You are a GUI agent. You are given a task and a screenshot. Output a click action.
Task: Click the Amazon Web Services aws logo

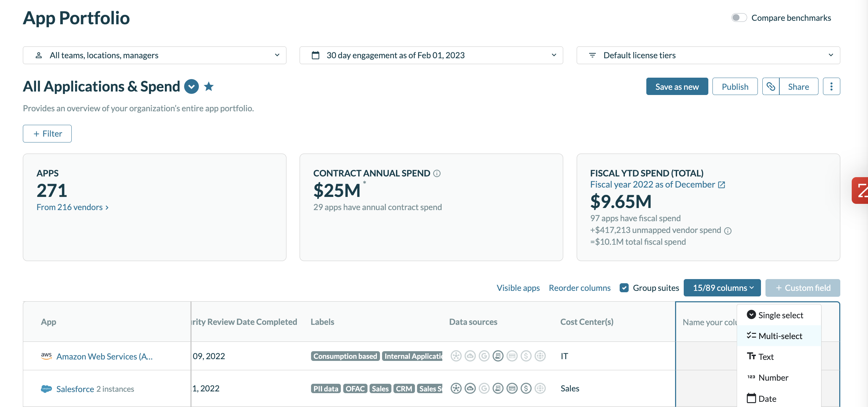(x=46, y=356)
